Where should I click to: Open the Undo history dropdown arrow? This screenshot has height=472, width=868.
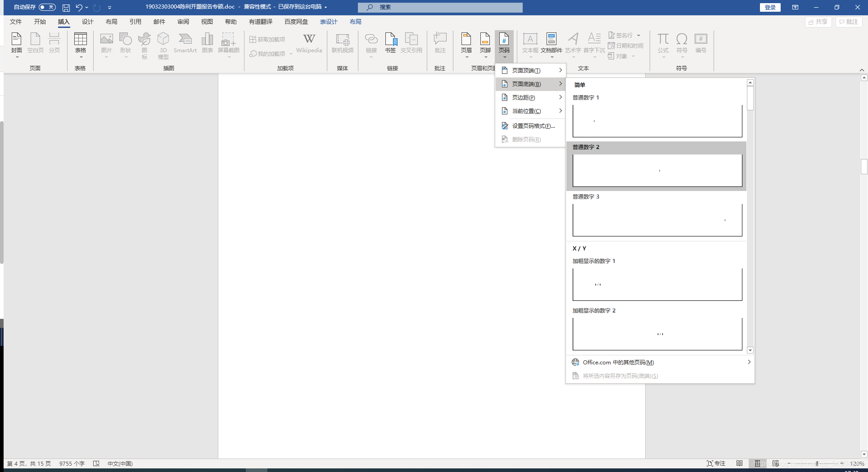87,8
